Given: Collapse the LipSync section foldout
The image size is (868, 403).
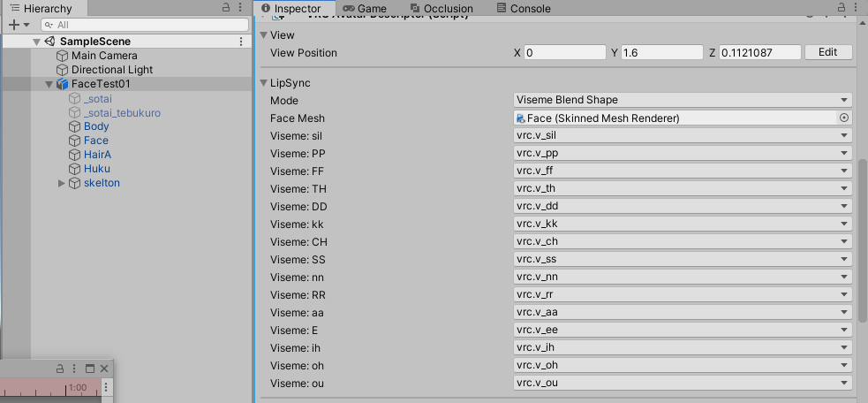Looking at the screenshot, I should pyautogui.click(x=263, y=83).
